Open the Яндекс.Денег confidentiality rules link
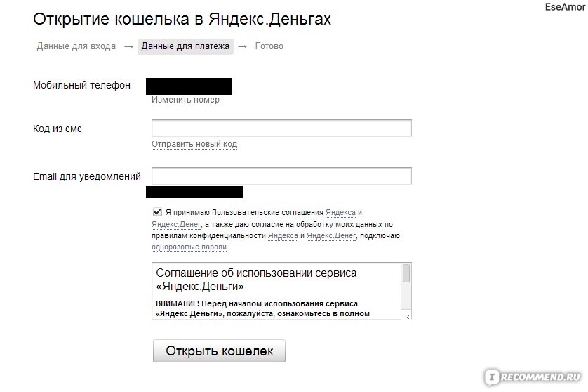Image resolution: width=588 pixels, height=392 pixels. [x=331, y=236]
